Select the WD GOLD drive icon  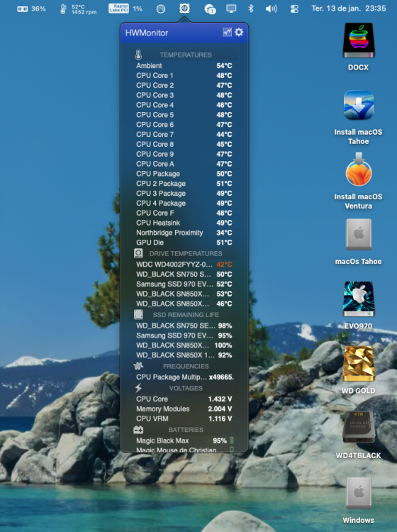358,364
